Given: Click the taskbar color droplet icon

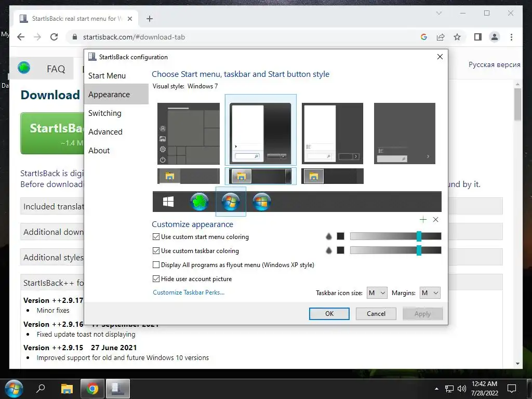Looking at the screenshot, I should [328, 250].
